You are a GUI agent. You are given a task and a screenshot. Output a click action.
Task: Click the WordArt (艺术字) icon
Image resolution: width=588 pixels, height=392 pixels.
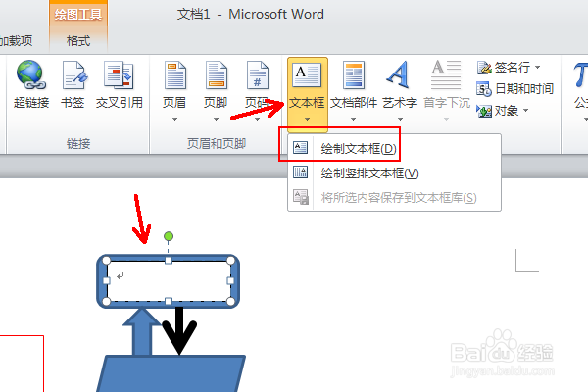[x=398, y=74]
